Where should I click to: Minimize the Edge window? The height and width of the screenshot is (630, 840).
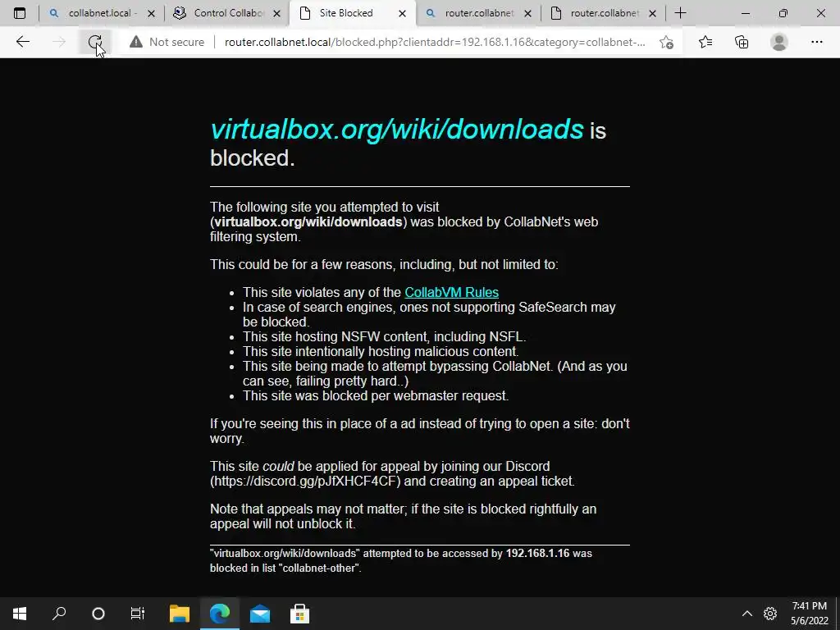746,13
